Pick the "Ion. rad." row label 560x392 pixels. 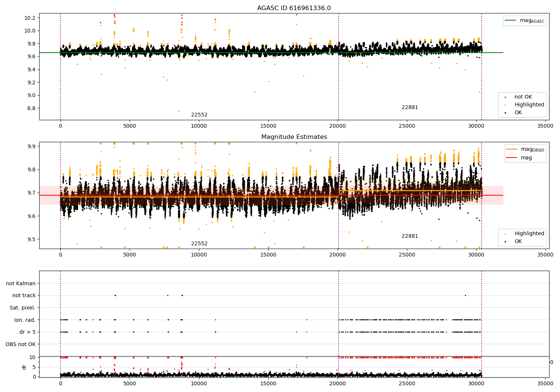pyautogui.click(x=25, y=320)
